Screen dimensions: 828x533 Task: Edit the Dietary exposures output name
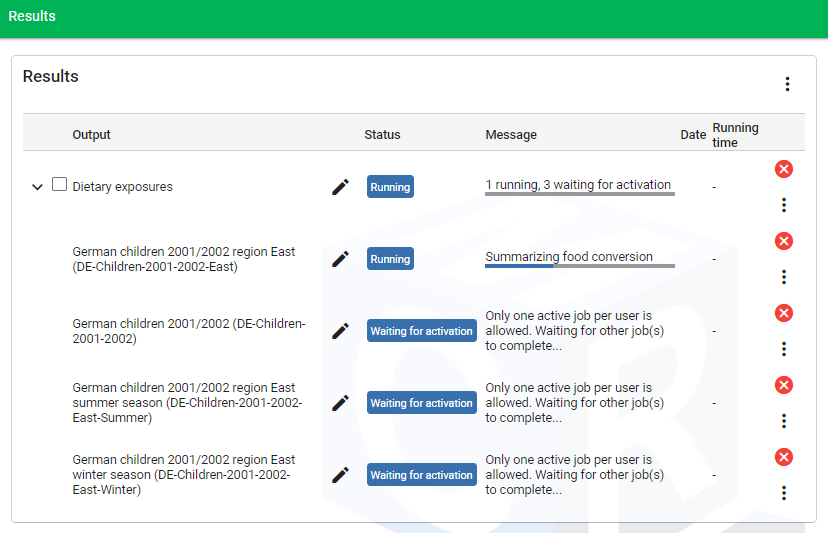tap(340, 187)
